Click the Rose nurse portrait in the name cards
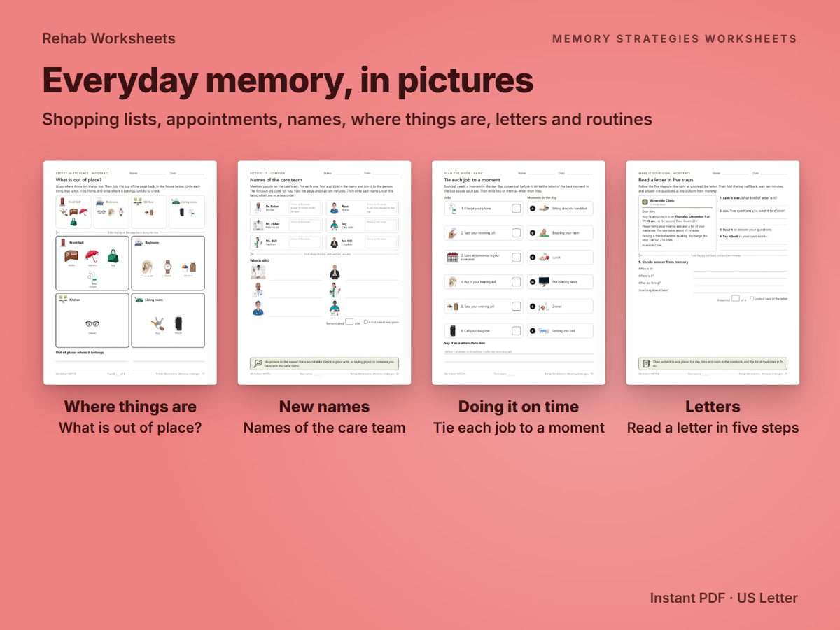Image resolution: width=840 pixels, height=630 pixels. click(334, 208)
